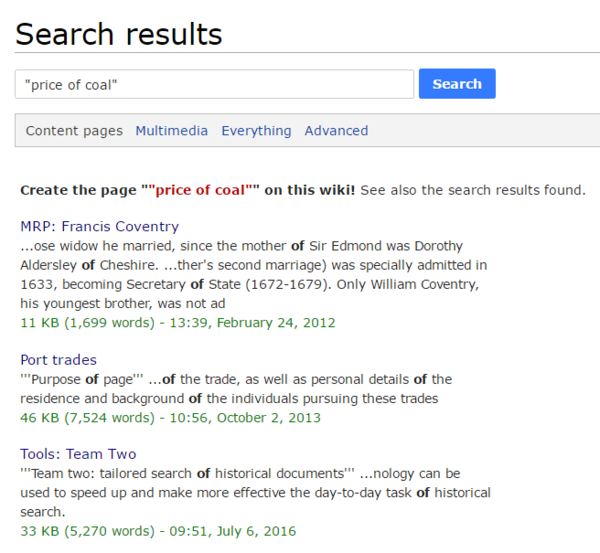Image resolution: width=600 pixels, height=553 pixels.
Task: Open the Tools: Team Two result
Action: 78,454
